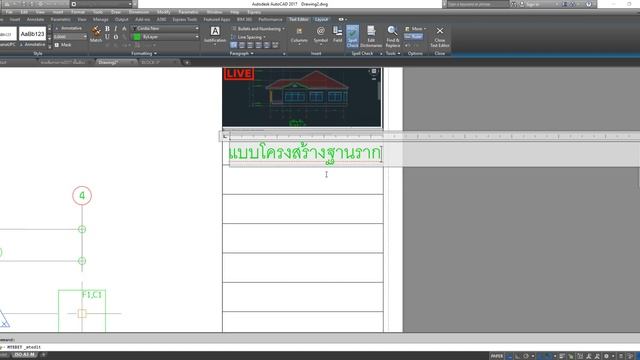
Task: Open the Express Tools ribbon tab
Action: tap(184, 19)
